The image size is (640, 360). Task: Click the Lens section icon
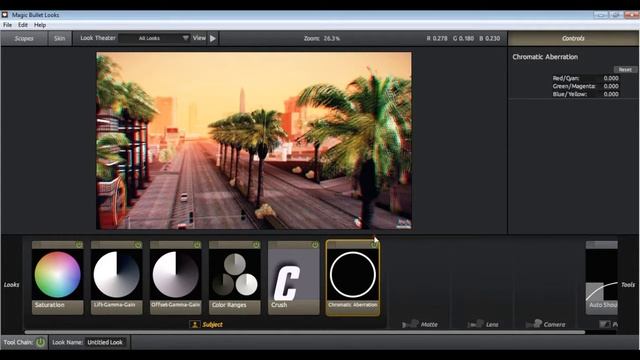(x=476, y=324)
